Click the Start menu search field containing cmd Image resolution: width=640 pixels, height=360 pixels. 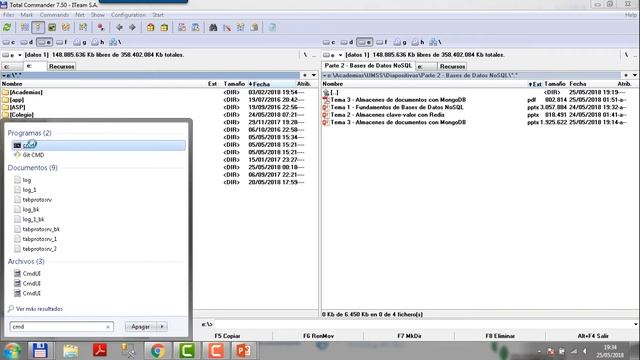tap(61, 327)
